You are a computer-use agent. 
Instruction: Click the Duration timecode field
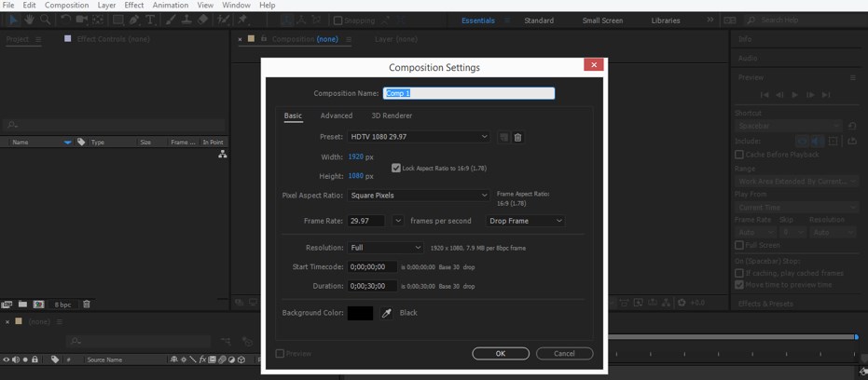pos(373,286)
